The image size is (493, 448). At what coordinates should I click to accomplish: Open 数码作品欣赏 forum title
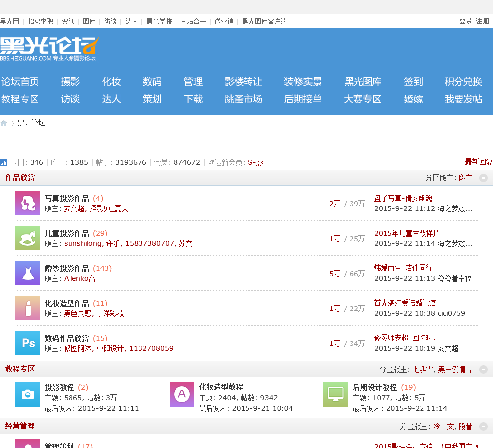67,338
